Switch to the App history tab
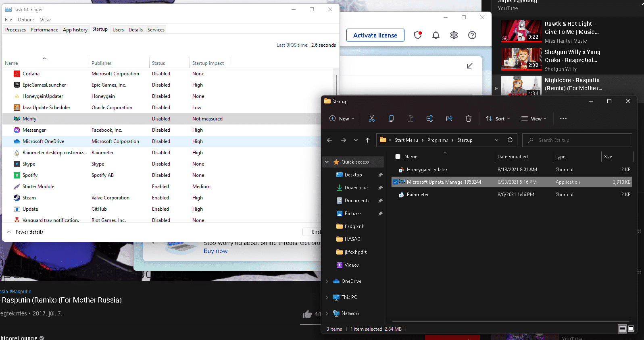 click(x=75, y=30)
